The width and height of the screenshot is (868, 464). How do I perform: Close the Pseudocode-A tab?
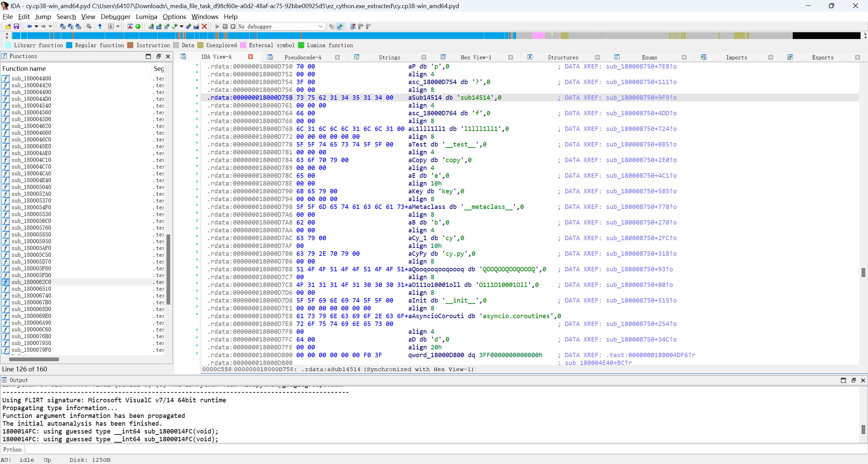pyautogui.click(x=337, y=57)
